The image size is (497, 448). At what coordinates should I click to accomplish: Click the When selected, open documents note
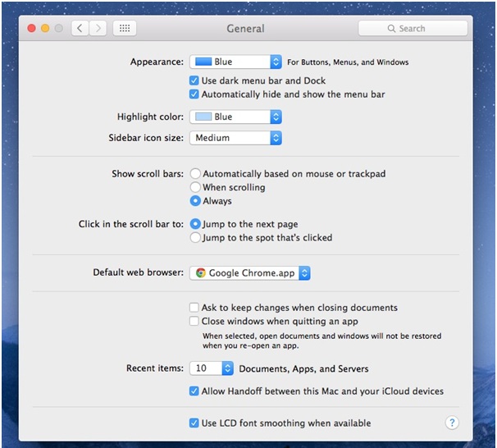pos(322,341)
